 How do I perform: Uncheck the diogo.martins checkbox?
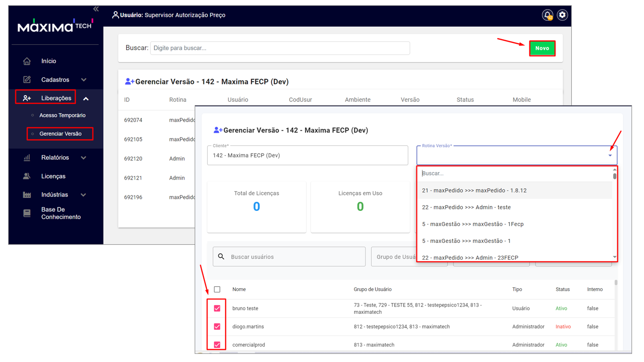[x=217, y=327]
